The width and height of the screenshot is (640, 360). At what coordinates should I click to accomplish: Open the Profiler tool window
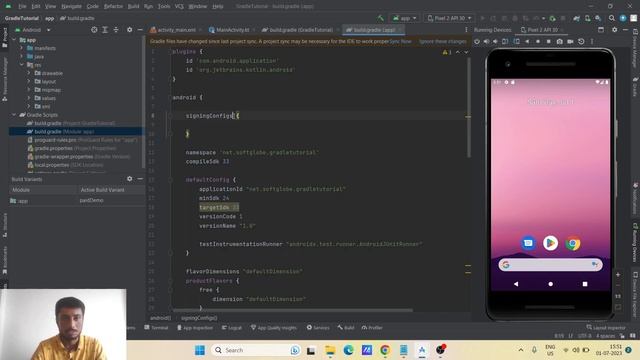pyautogui.click(x=372, y=327)
